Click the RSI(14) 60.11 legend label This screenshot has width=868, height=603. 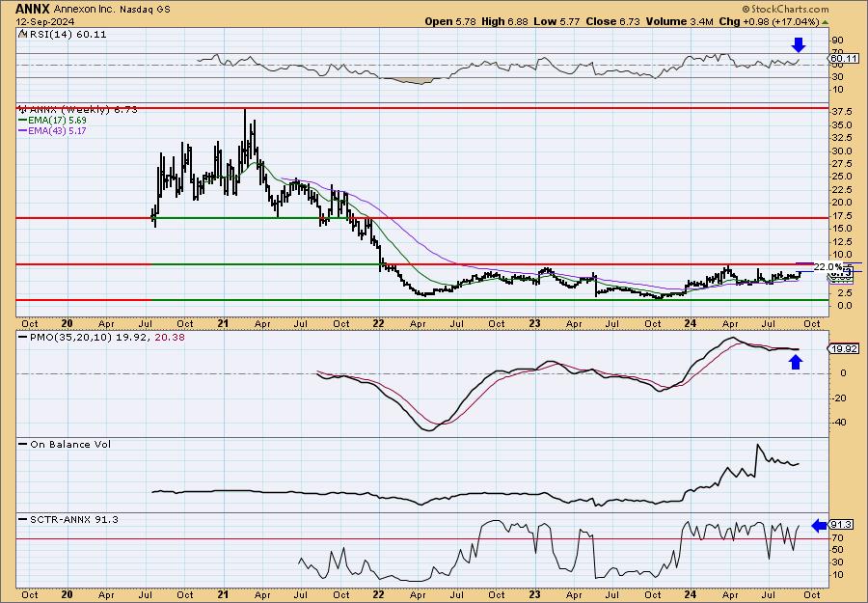pyautogui.click(x=68, y=34)
